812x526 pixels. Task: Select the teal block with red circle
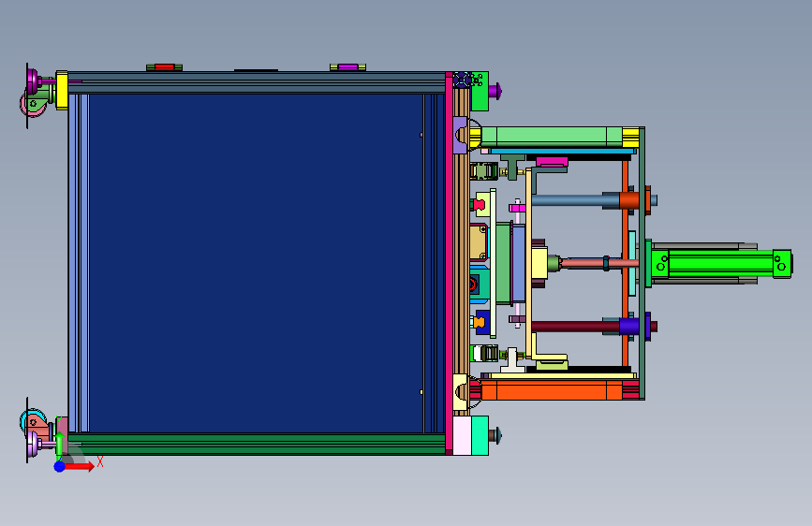[479, 285]
